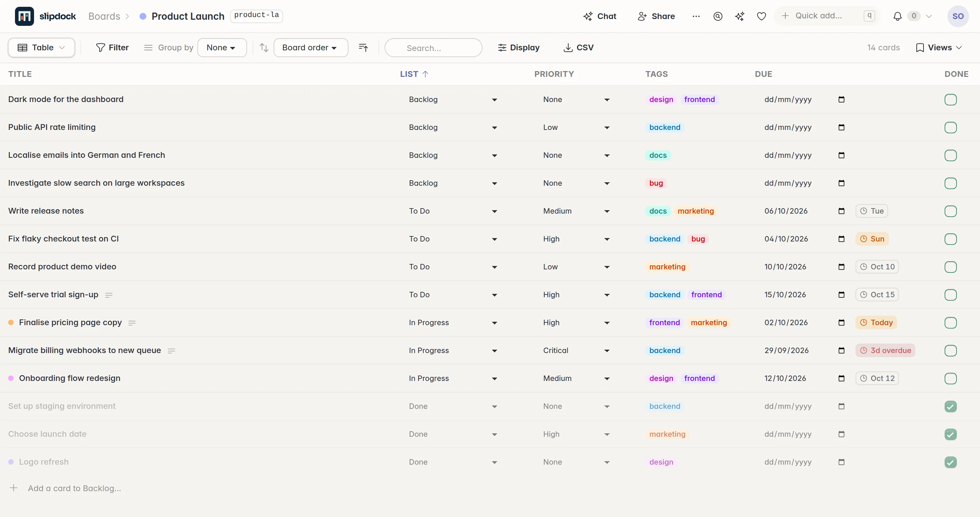
Task: Sort by the PRIORITY column header
Action: tap(554, 74)
